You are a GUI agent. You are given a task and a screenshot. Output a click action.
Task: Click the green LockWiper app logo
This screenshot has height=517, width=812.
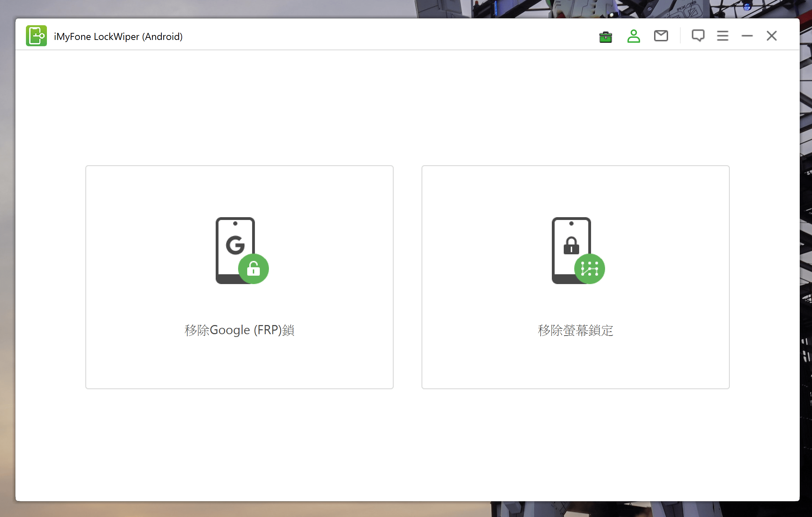click(x=36, y=36)
